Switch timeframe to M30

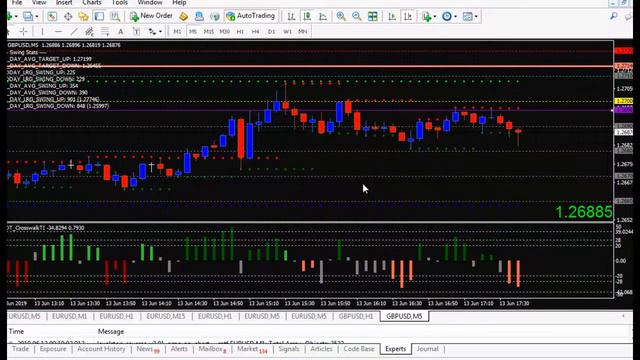pyautogui.click(x=224, y=31)
